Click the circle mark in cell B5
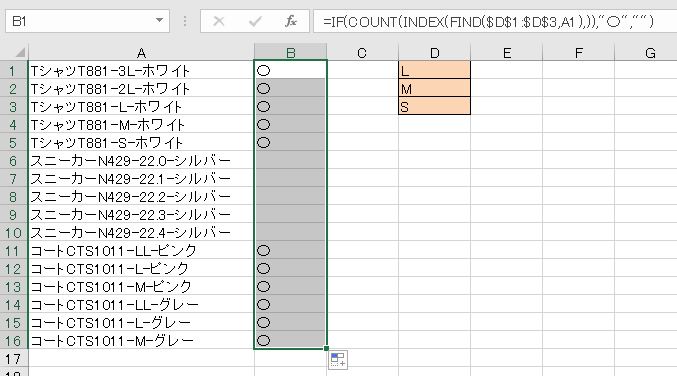Image resolution: width=677 pixels, height=376 pixels. coord(263,142)
